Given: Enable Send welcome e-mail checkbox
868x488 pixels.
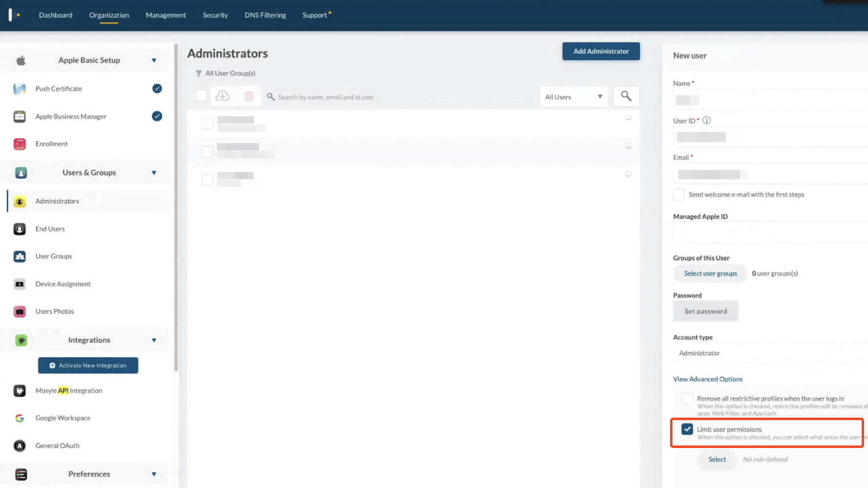Looking at the screenshot, I should point(679,194).
